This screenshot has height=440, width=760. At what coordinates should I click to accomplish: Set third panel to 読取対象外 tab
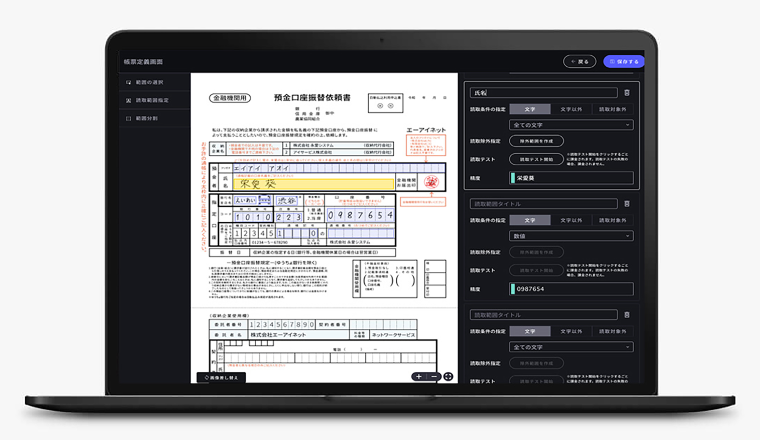tap(613, 331)
